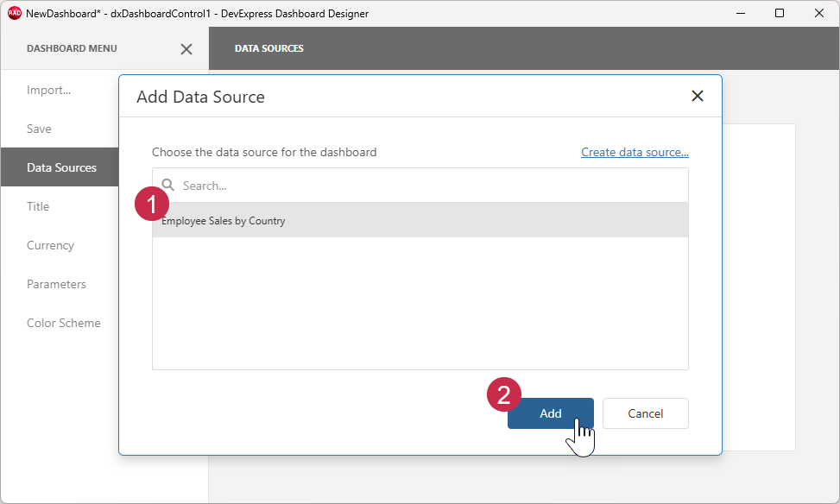Open the Create data source link
Viewport: 840px width, 504px height.
point(635,152)
